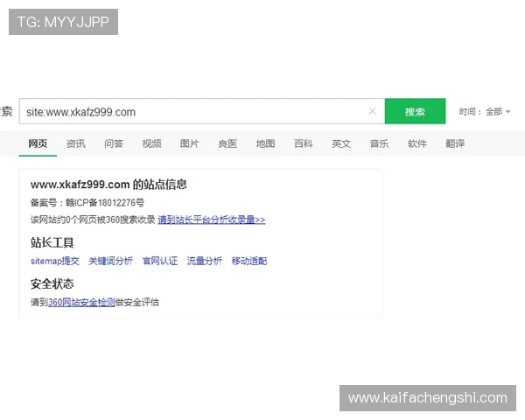
Task: Click the 安全状态 heading
Action: [x=52, y=283]
